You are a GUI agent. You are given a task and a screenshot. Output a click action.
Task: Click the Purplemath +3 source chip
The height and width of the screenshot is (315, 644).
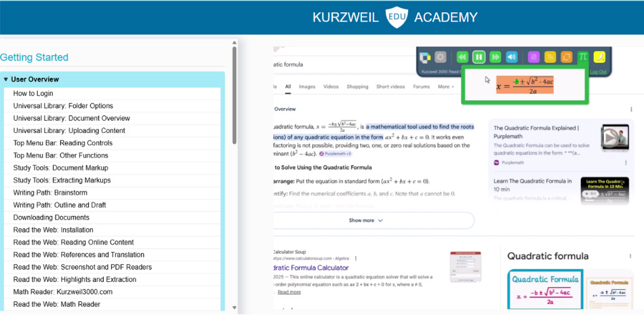coord(336,154)
